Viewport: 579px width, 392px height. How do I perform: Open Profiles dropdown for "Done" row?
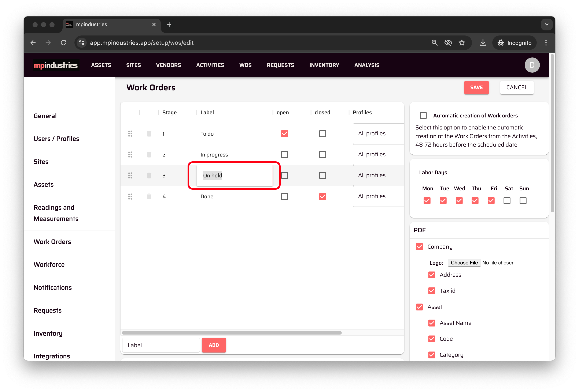coord(378,196)
